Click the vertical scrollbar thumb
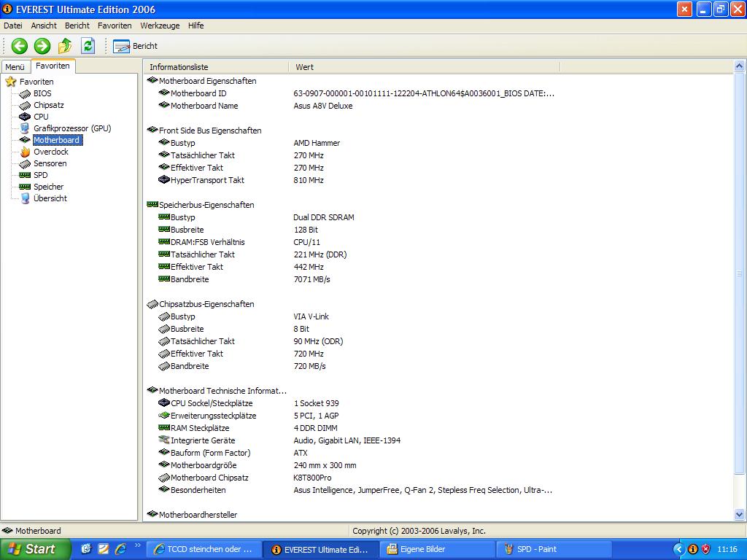The width and height of the screenshot is (747, 560). pos(740,273)
